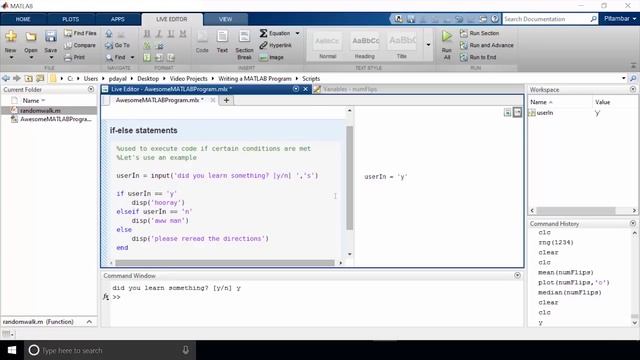640x360 pixels.
Task: Insert a Code block
Action: [x=202, y=42]
